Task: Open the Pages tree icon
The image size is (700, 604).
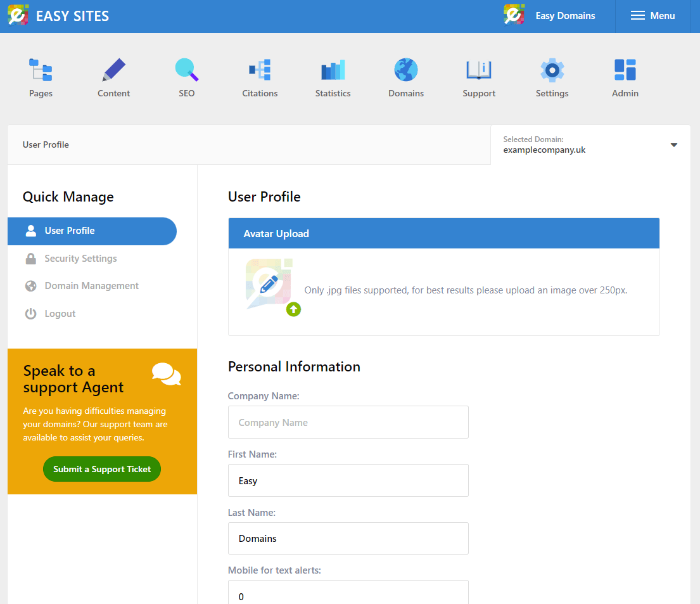Action: tap(41, 70)
